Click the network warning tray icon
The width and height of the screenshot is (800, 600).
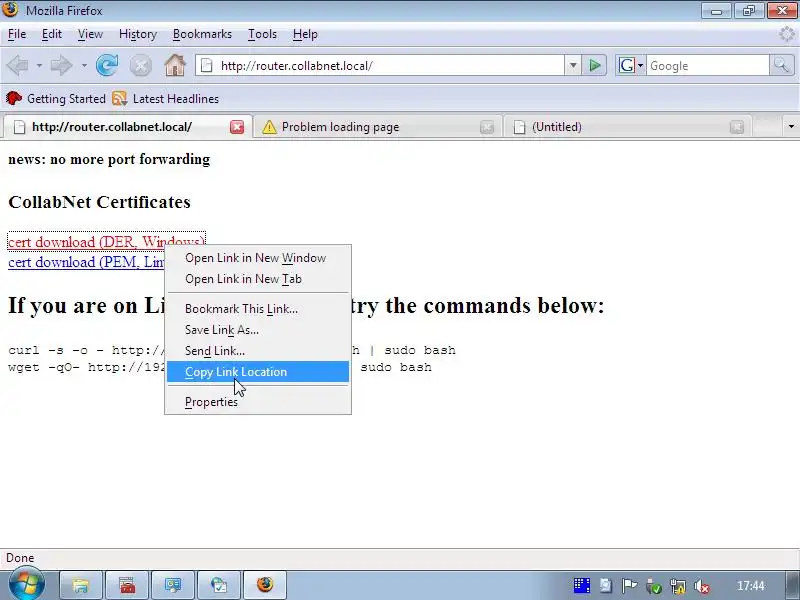click(x=678, y=586)
